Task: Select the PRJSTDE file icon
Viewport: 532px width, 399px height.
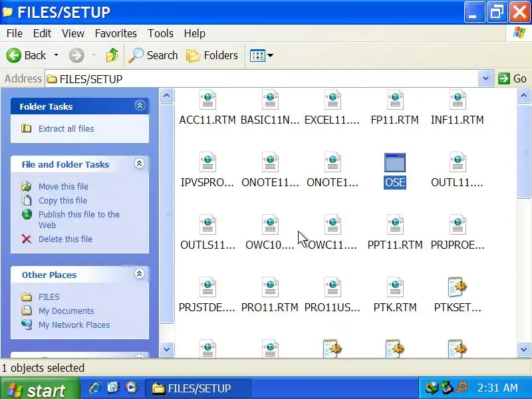Action: 207,287
